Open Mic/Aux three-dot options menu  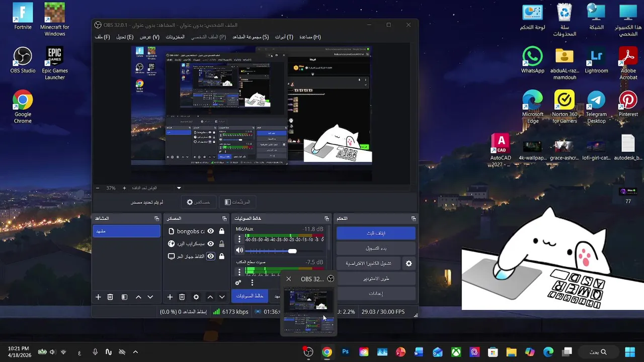coord(239,239)
